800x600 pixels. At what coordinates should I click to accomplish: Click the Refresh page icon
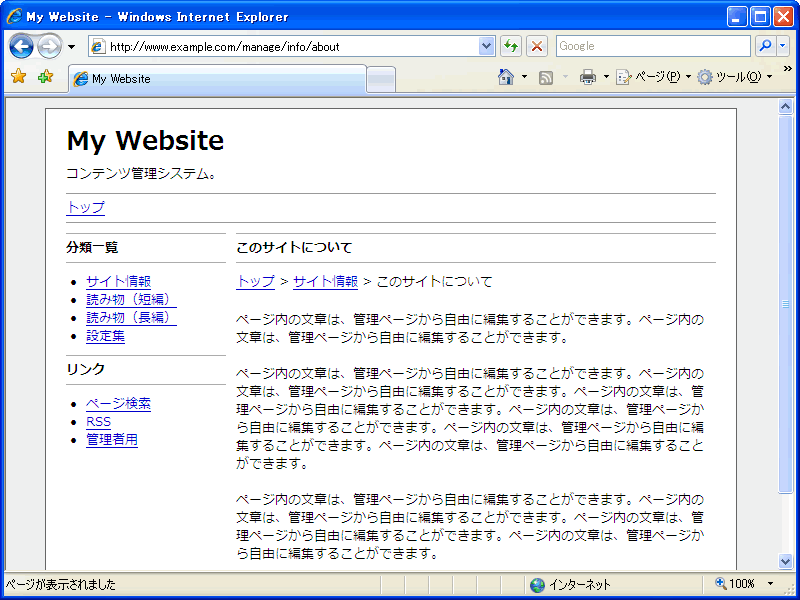[512, 46]
